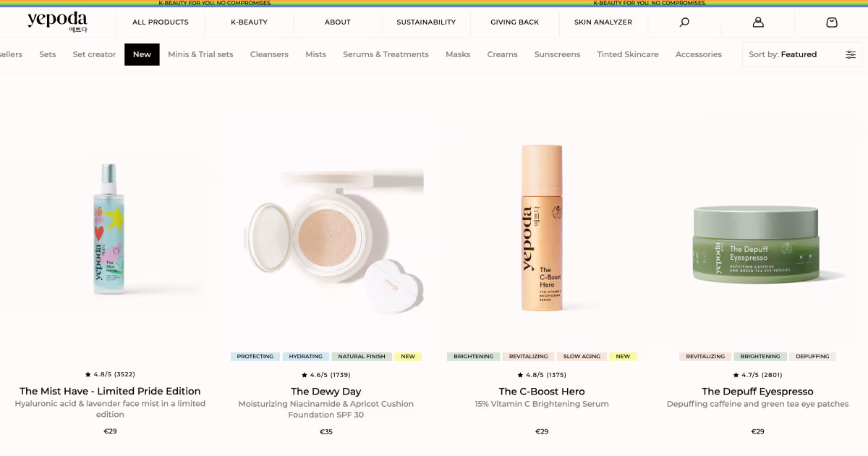Open The Mist Have Limited Pride Edition title
Image resolution: width=868 pixels, height=456 pixels.
pyautogui.click(x=110, y=392)
